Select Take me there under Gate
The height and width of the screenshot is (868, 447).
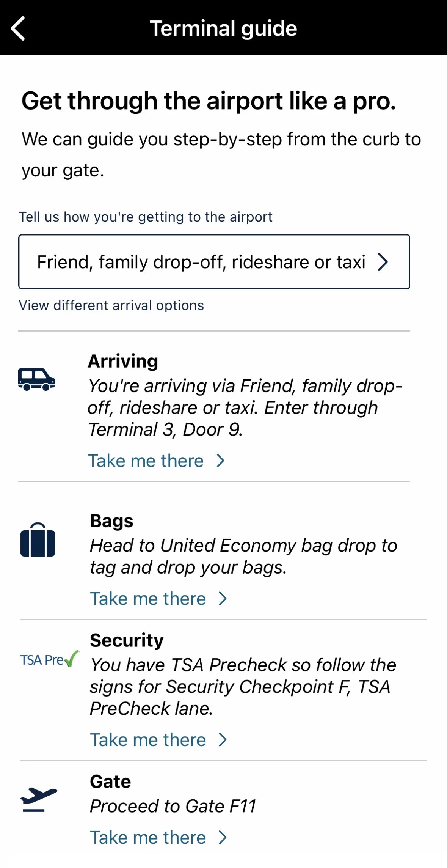point(148,838)
